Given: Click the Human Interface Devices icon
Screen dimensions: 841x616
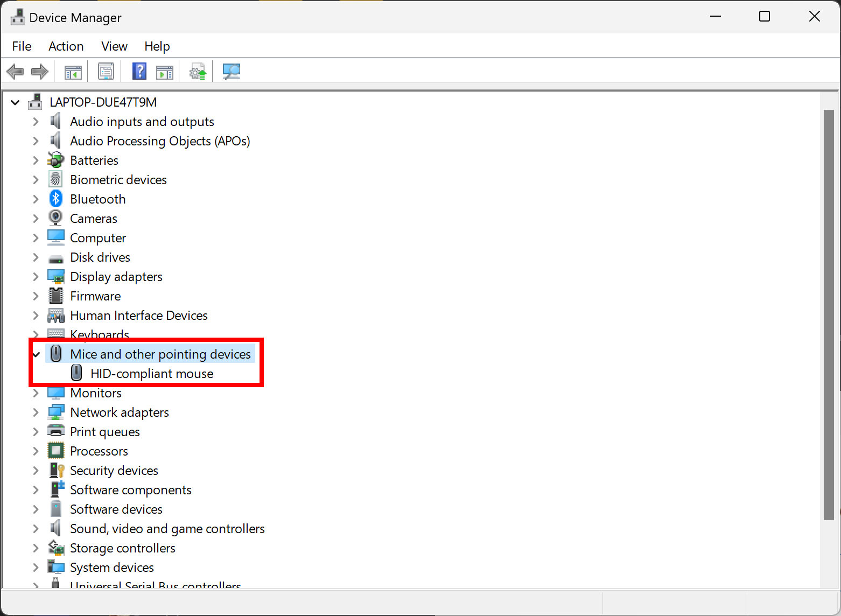Looking at the screenshot, I should point(56,315).
